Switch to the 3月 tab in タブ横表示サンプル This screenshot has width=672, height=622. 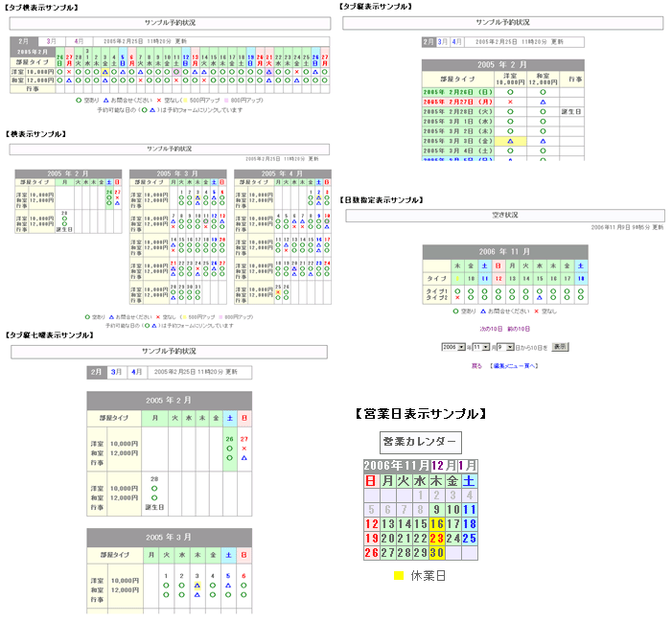point(52,41)
